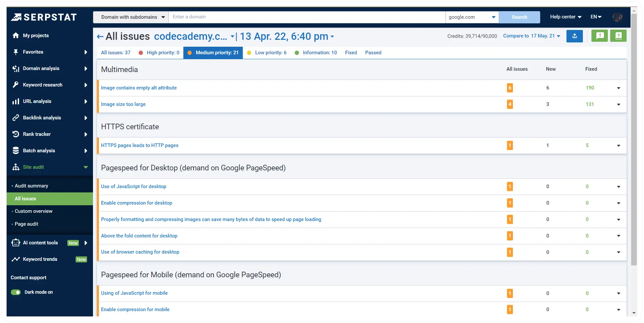Click the Site audit sitemap icon
Image resolution: width=644 pixels, height=323 pixels.
click(16, 167)
